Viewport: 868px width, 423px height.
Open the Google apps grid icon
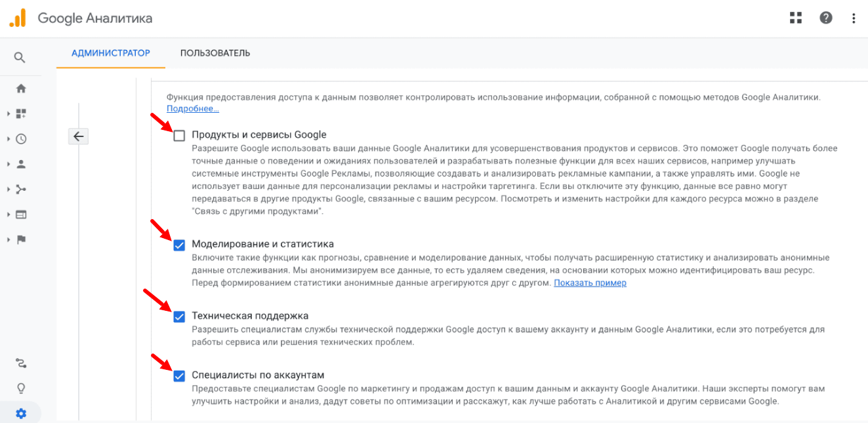pyautogui.click(x=796, y=18)
